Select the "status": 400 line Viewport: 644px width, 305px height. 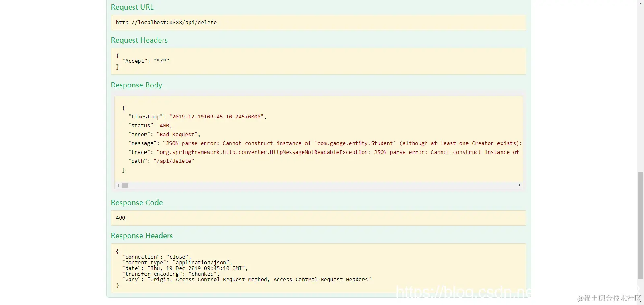tap(150, 126)
